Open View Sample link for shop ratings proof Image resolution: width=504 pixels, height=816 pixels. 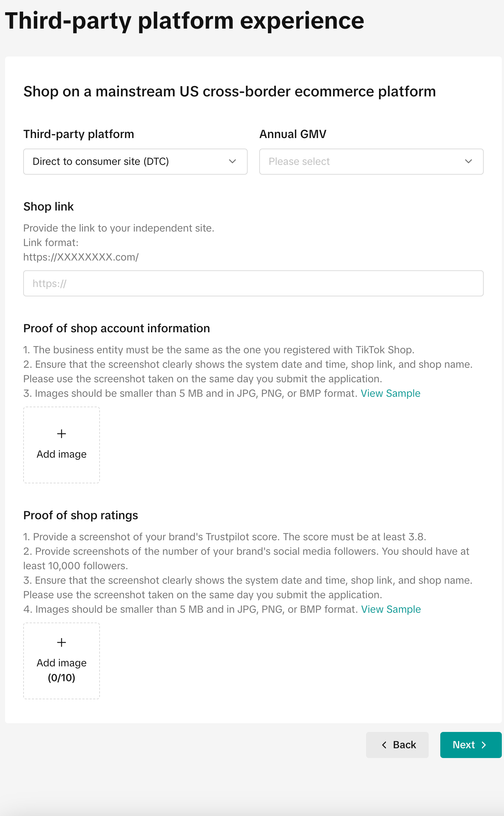tap(391, 609)
